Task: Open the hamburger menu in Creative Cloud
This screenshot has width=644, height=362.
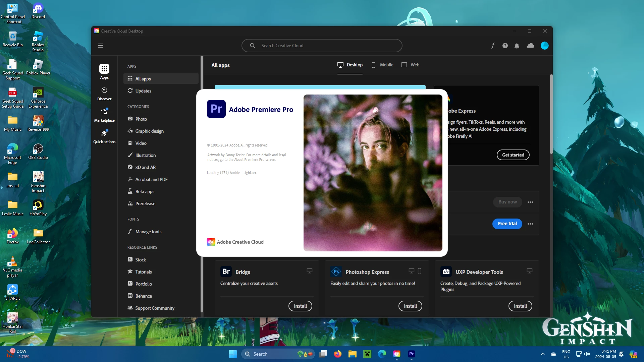Action: tap(101, 46)
